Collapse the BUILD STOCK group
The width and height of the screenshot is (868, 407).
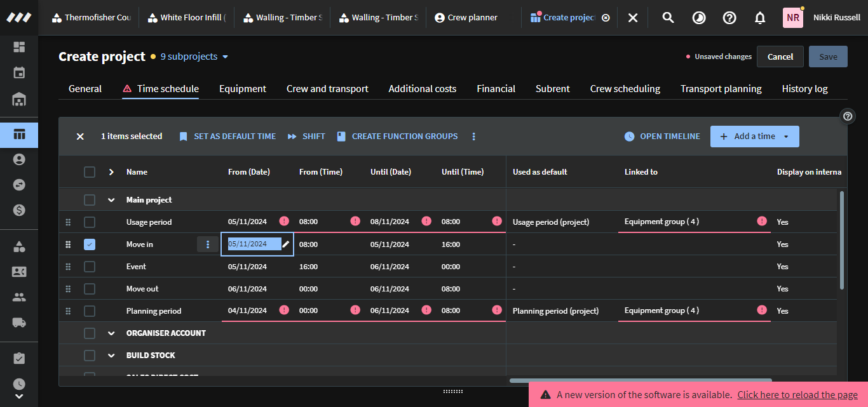click(111, 356)
